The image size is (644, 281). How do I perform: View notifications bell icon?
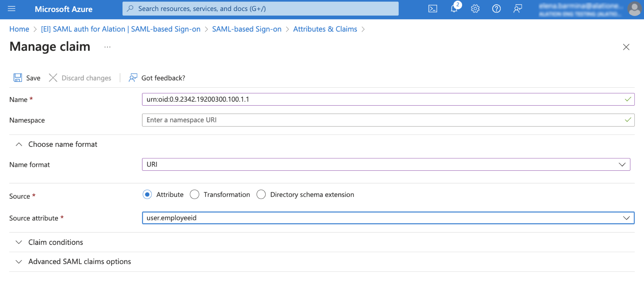454,9
